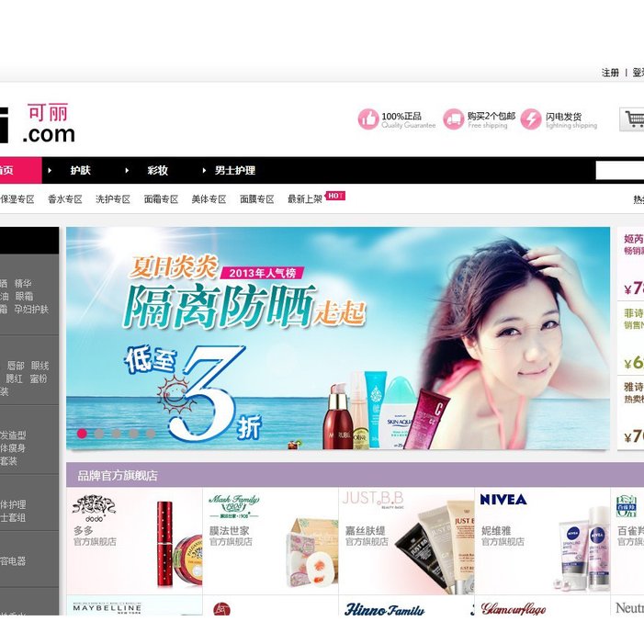Click the dodo 多多 brand logo
The height and width of the screenshot is (644, 644).
94,508
